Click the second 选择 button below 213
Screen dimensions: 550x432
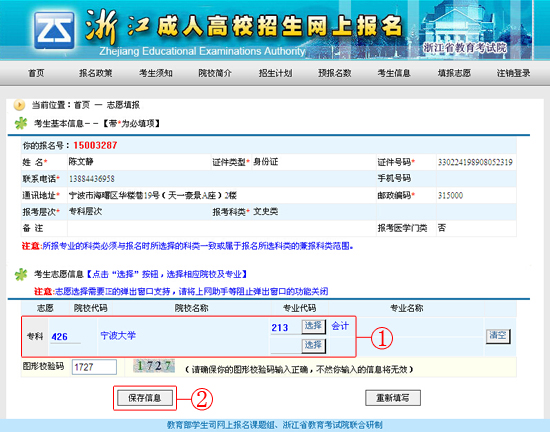click(x=314, y=346)
